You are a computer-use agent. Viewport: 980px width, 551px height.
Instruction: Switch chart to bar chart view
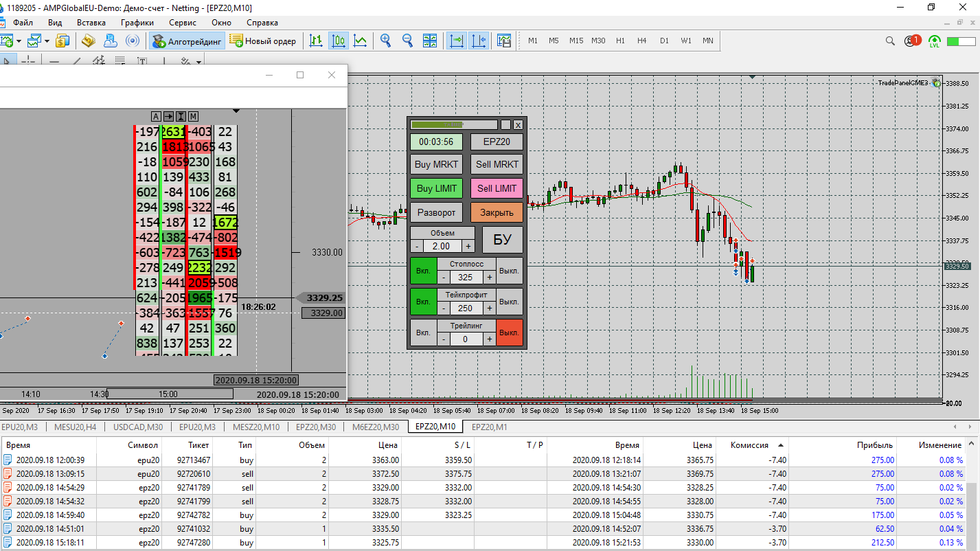[x=316, y=41]
